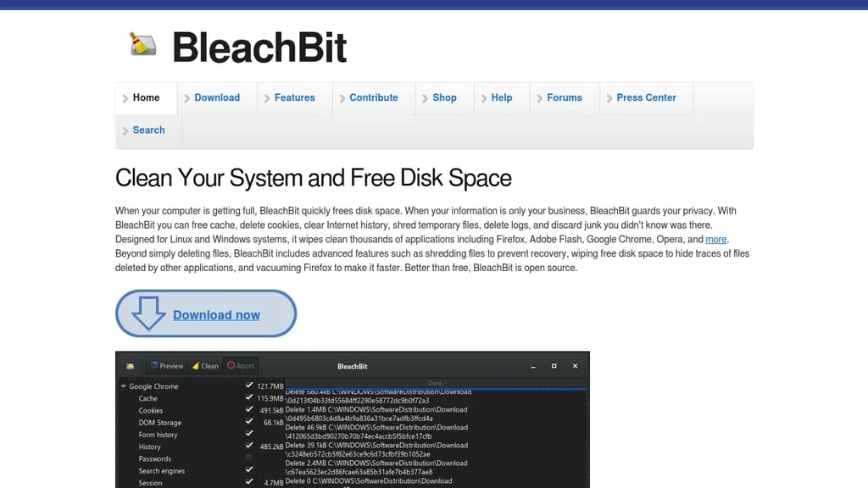Click the arrow icon beside the Help menu
The width and height of the screenshot is (868, 488).
point(485,97)
